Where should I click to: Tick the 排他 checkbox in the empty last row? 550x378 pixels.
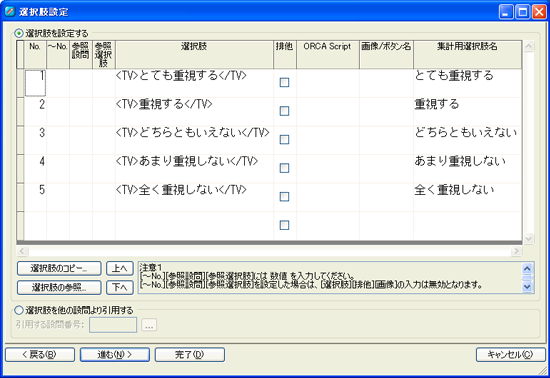[284, 225]
